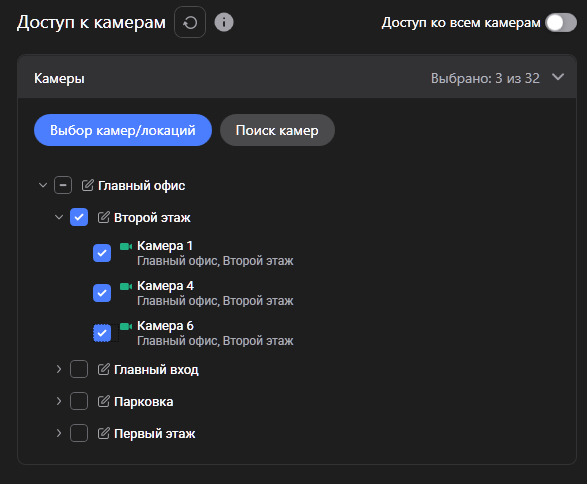Click the edit icon beside Парковка
This screenshot has height=484, width=587.
104,401
